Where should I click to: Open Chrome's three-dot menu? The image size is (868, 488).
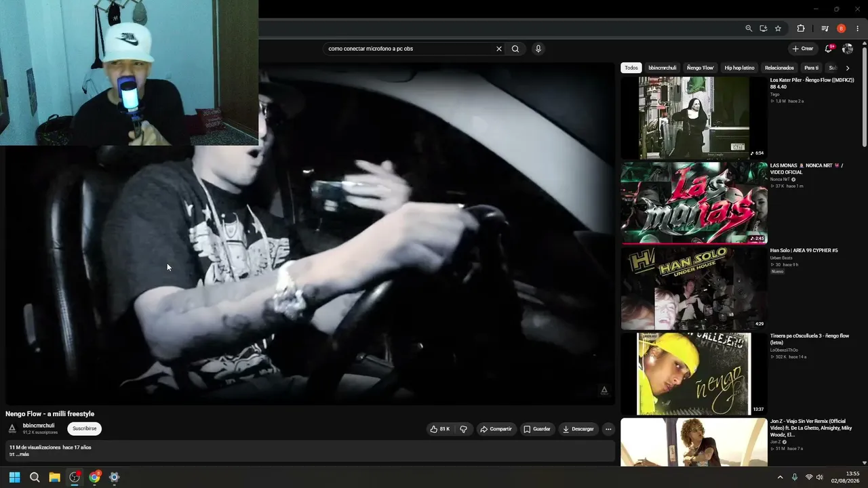857,28
